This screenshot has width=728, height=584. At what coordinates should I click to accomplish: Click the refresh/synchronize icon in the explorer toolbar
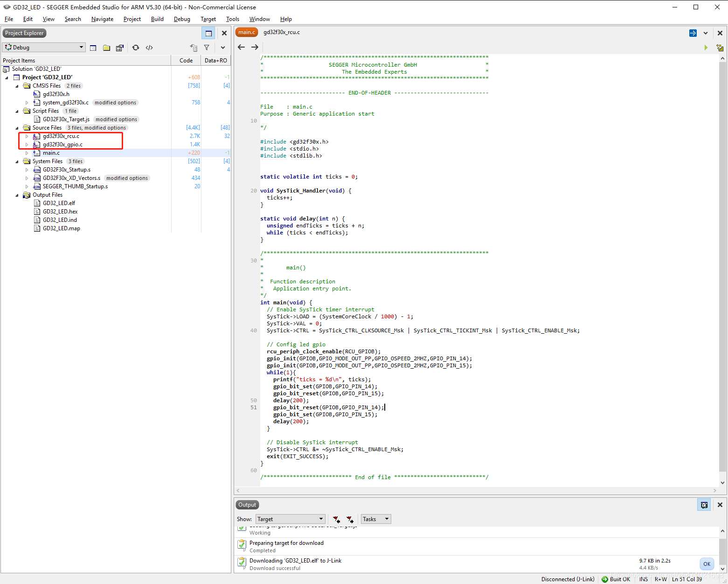[x=136, y=48]
